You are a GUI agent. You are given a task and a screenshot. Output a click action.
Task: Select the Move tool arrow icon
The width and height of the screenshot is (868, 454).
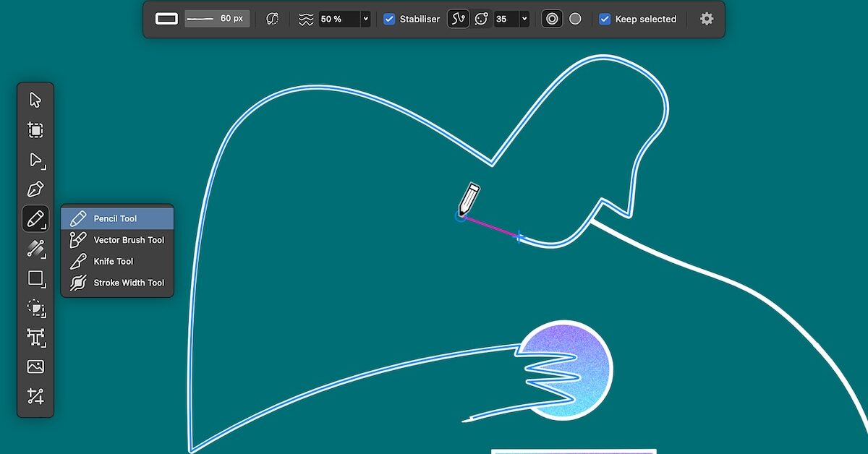(35, 100)
